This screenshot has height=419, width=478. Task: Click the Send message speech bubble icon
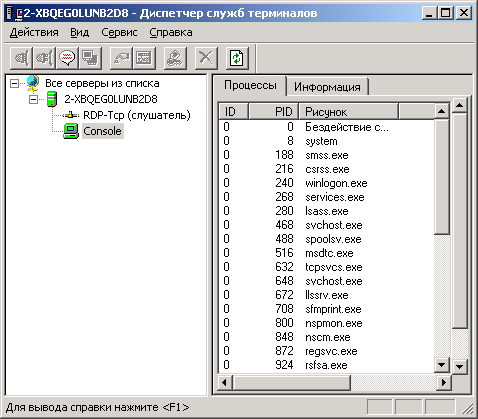click(67, 58)
